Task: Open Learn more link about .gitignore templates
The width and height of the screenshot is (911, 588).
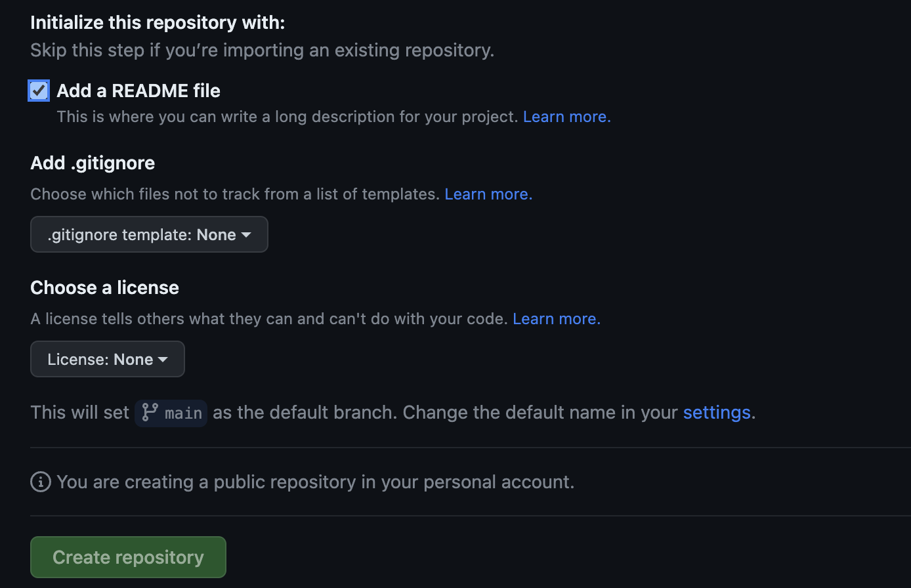Action: 488,194
